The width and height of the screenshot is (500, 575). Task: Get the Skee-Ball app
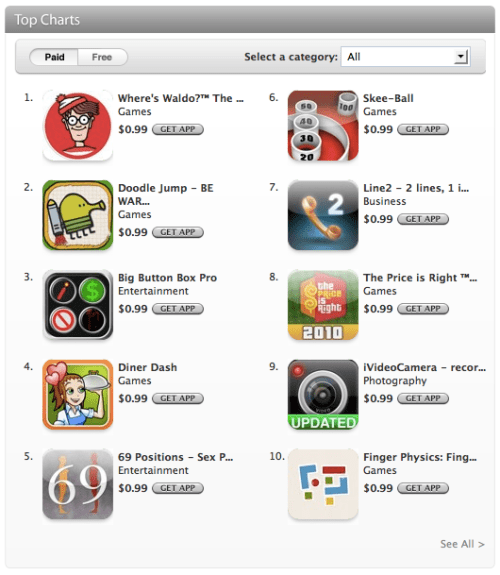(423, 129)
